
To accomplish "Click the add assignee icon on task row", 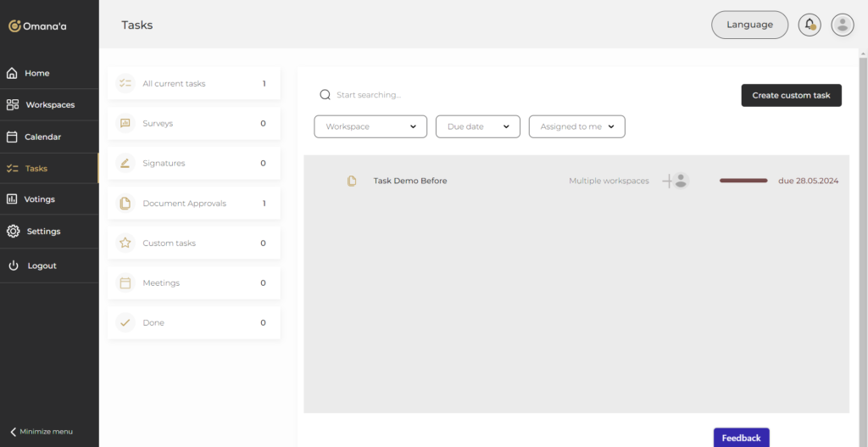I will point(676,181).
